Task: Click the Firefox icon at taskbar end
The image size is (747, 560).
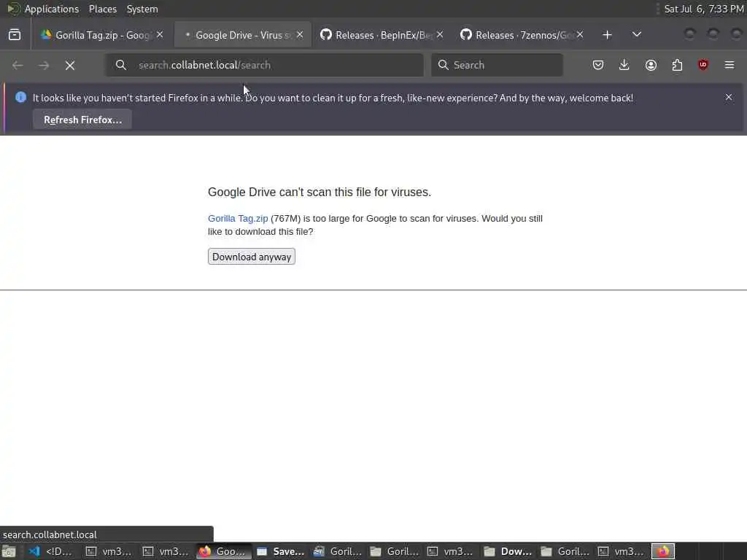Action: [x=663, y=551]
